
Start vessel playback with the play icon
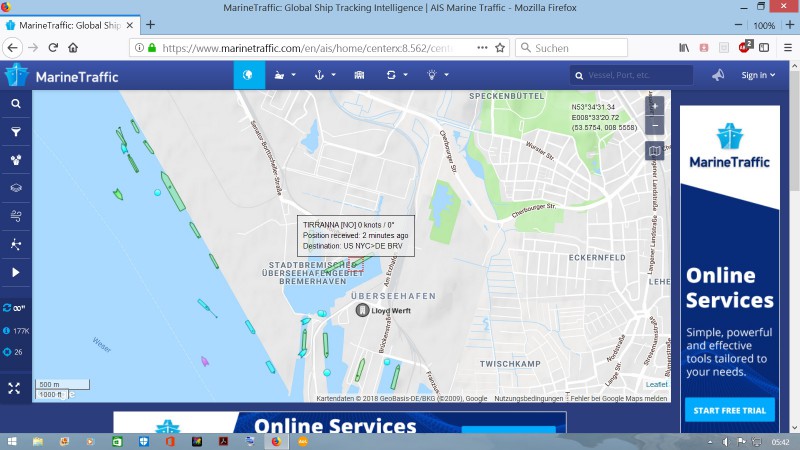click(16, 272)
